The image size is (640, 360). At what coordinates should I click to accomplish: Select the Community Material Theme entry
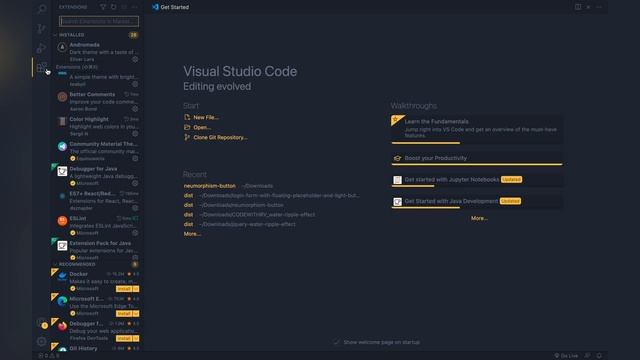click(97, 151)
